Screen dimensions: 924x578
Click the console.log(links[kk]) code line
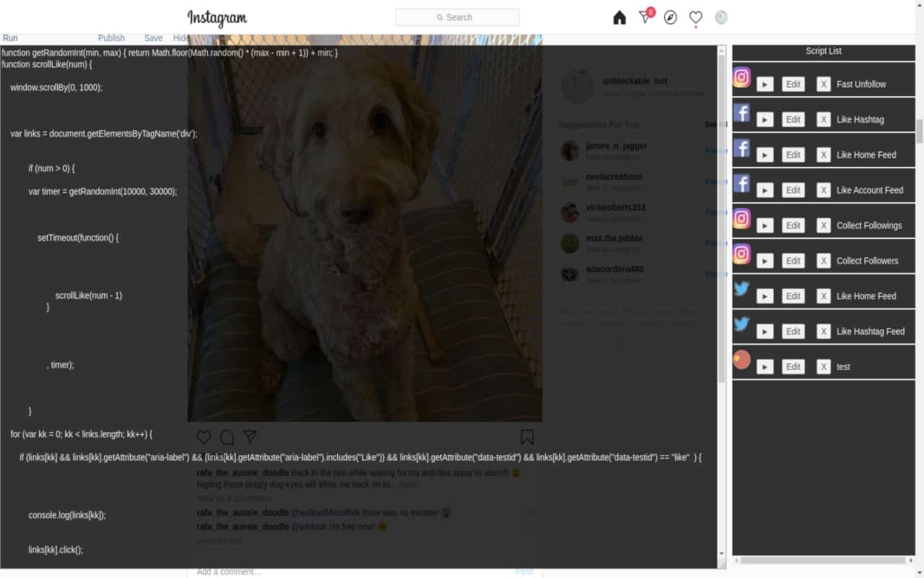click(x=67, y=515)
